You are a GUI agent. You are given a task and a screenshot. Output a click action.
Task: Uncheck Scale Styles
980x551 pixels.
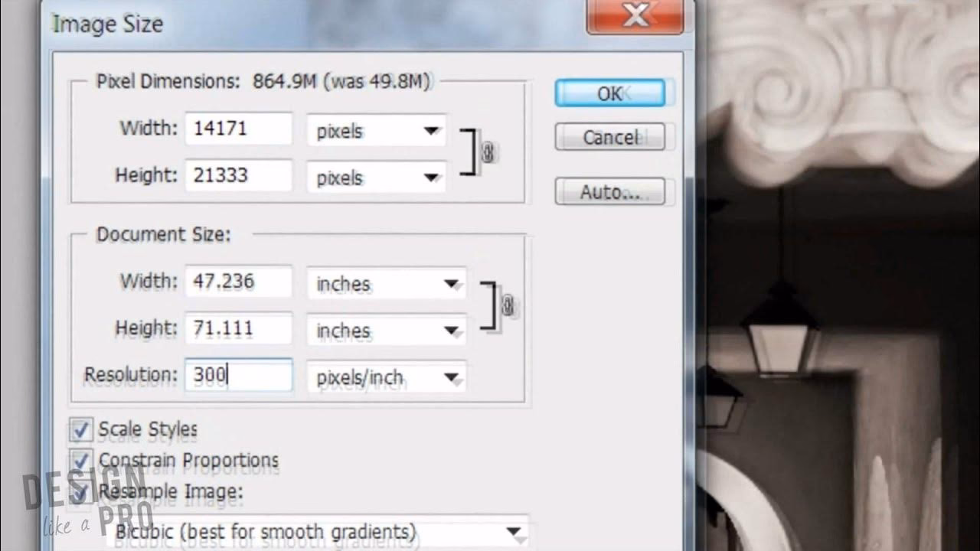tap(80, 429)
